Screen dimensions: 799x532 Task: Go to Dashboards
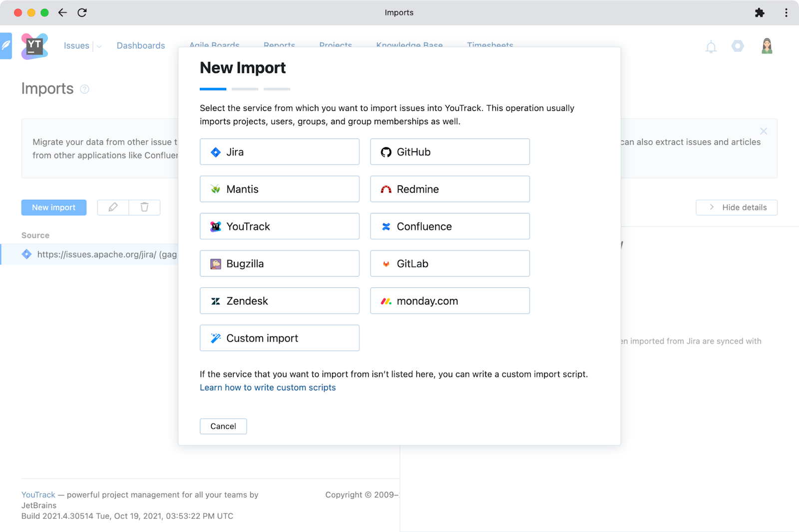pos(141,46)
